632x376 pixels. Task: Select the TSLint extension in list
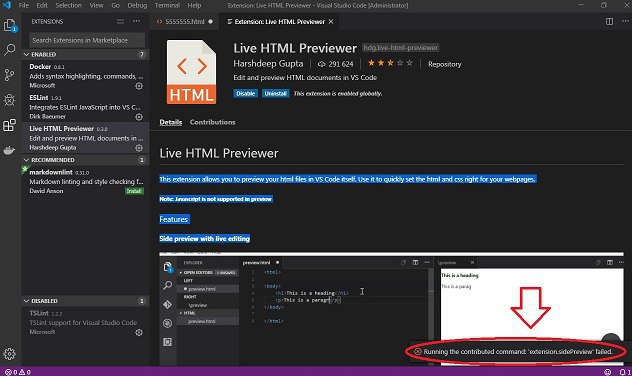[85, 322]
